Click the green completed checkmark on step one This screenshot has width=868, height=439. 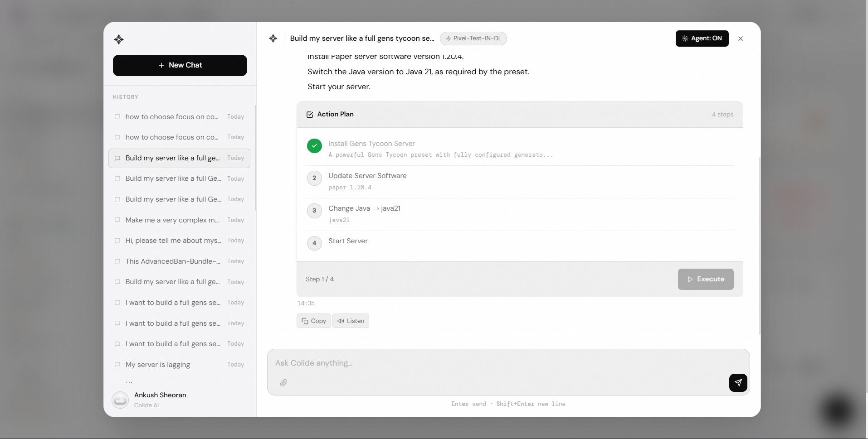[x=314, y=146]
